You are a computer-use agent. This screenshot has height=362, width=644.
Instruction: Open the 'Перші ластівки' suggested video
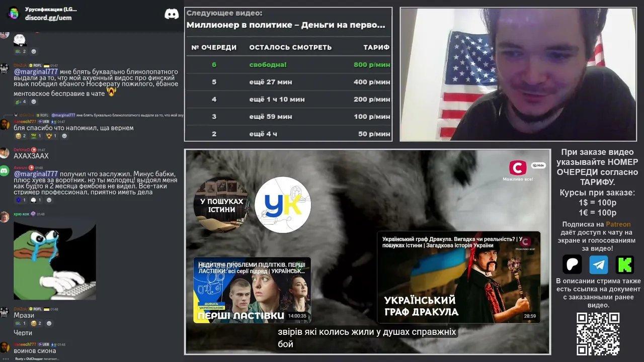pyautogui.click(x=252, y=290)
